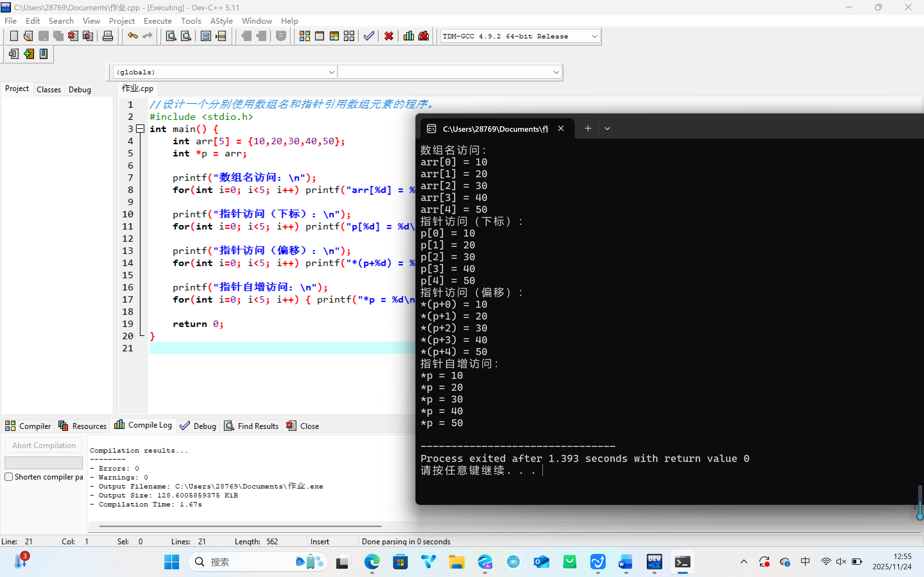Click the New file toolbar icon
The image size is (924, 577).
pyautogui.click(x=14, y=36)
